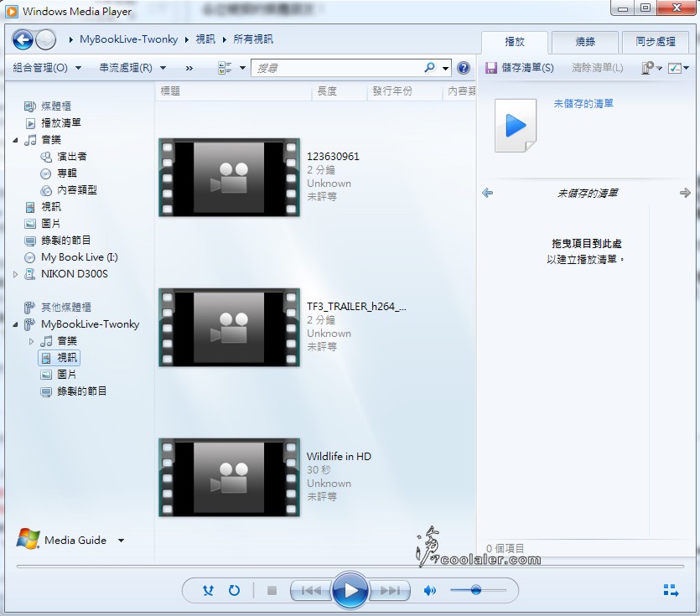700x616 pixels.
Task: Sort by 標題 column header
Action: pos(234,91)
